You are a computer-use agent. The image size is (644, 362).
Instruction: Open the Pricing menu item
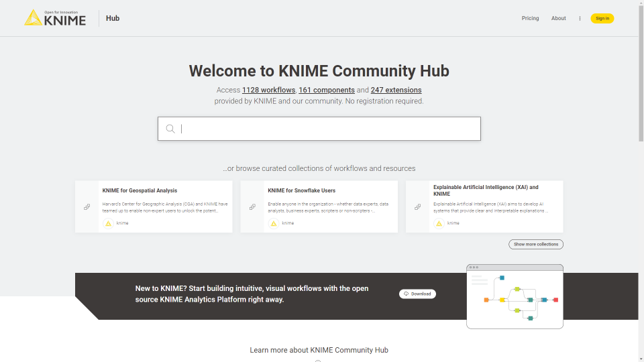pyautogui.click(x=530, y=19)
